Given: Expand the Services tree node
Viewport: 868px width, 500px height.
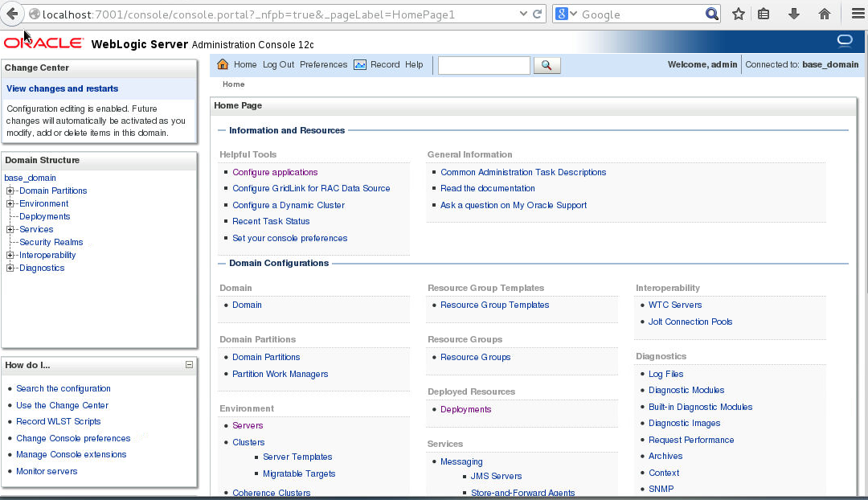Looking at the screenshot, I should [10, 229].
